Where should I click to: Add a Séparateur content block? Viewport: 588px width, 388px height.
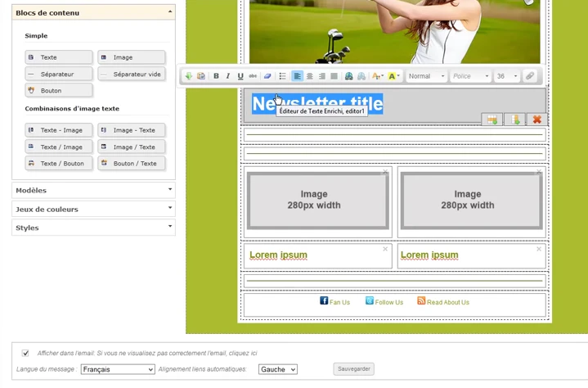click(59, 74)
